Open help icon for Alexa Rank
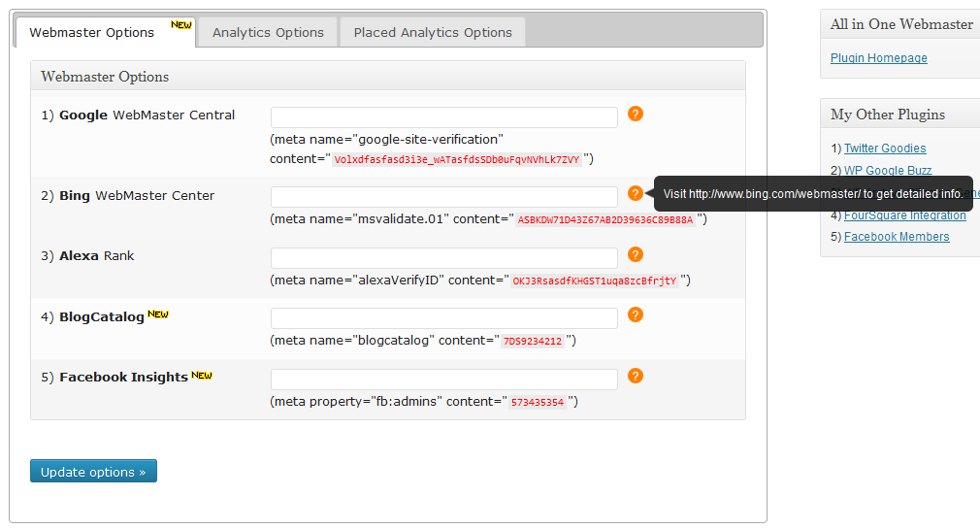Screen dimensions: 980x529 [635, 254]
